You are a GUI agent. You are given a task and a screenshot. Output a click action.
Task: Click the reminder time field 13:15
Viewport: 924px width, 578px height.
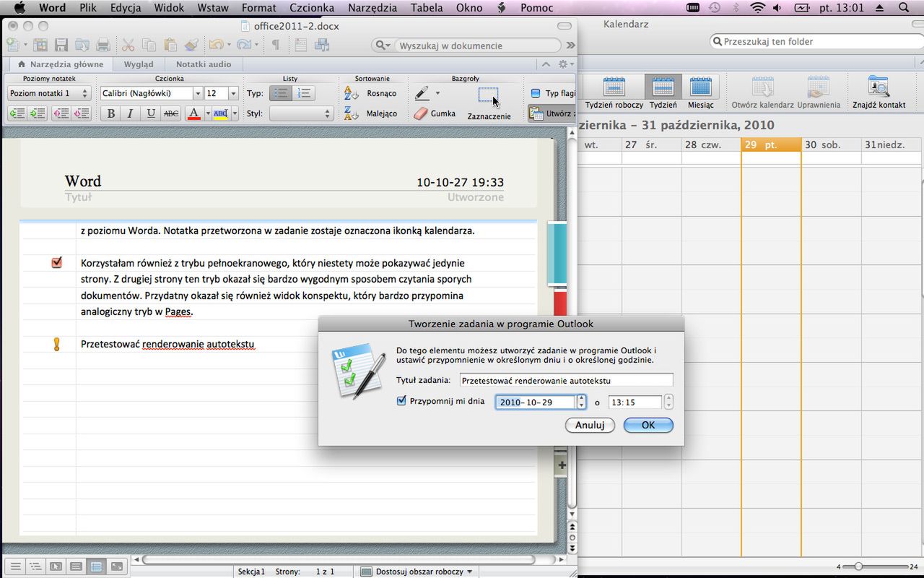pyautogui.click(x=635, y=402)
